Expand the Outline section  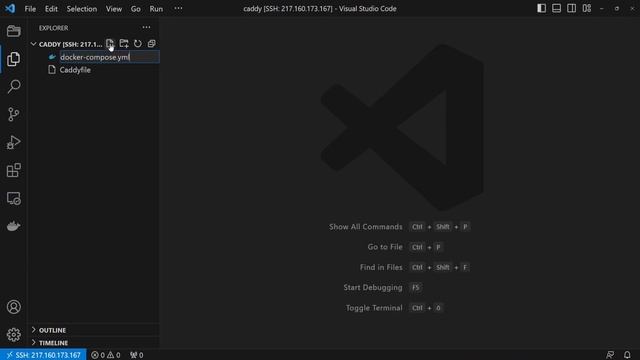click(x=52, y=330)
